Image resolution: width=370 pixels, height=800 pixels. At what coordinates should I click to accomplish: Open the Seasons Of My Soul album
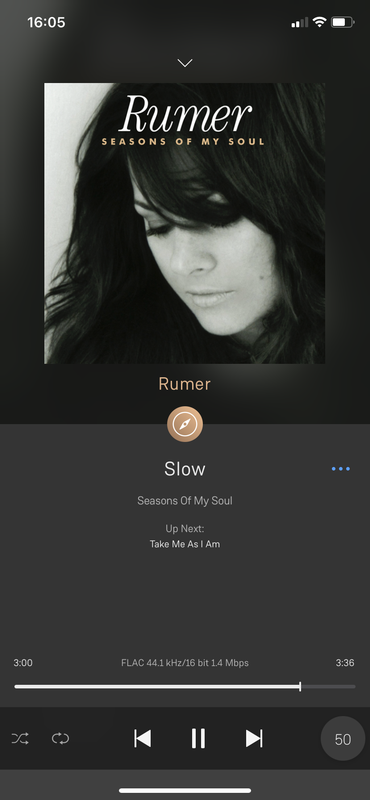185,501
